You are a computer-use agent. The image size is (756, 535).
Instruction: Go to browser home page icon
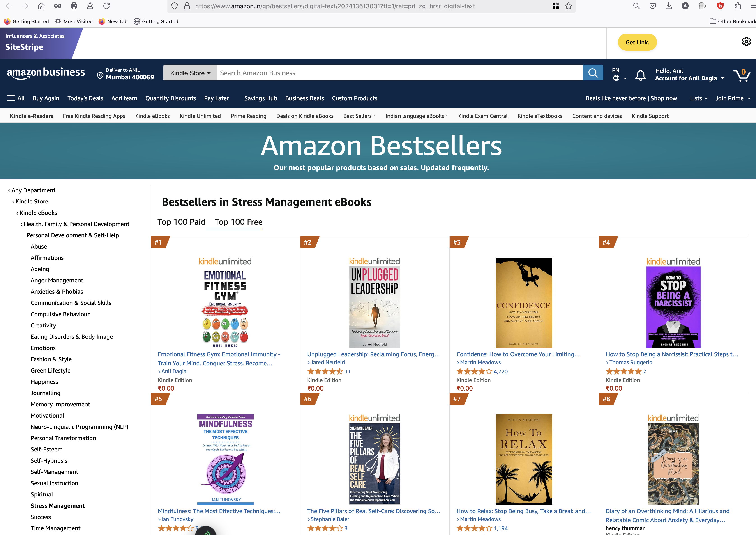[x=41, y=6]
